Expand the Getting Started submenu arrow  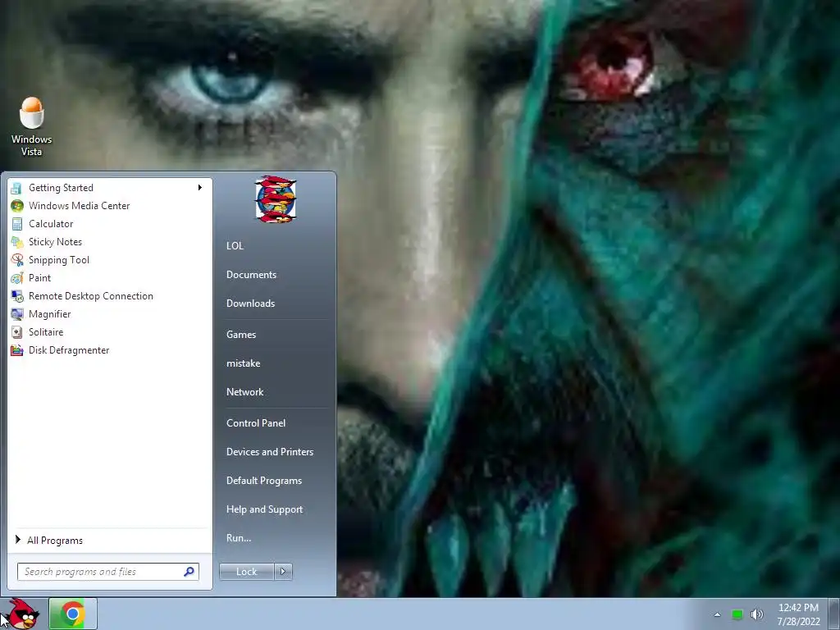[x=200, y=188]
